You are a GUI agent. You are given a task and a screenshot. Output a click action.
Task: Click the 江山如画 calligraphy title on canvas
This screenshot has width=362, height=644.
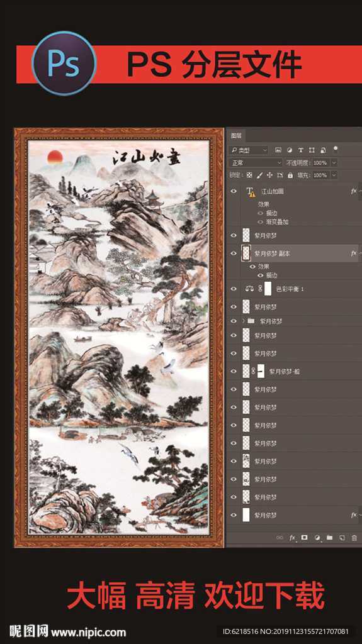(x=147, y=158)
